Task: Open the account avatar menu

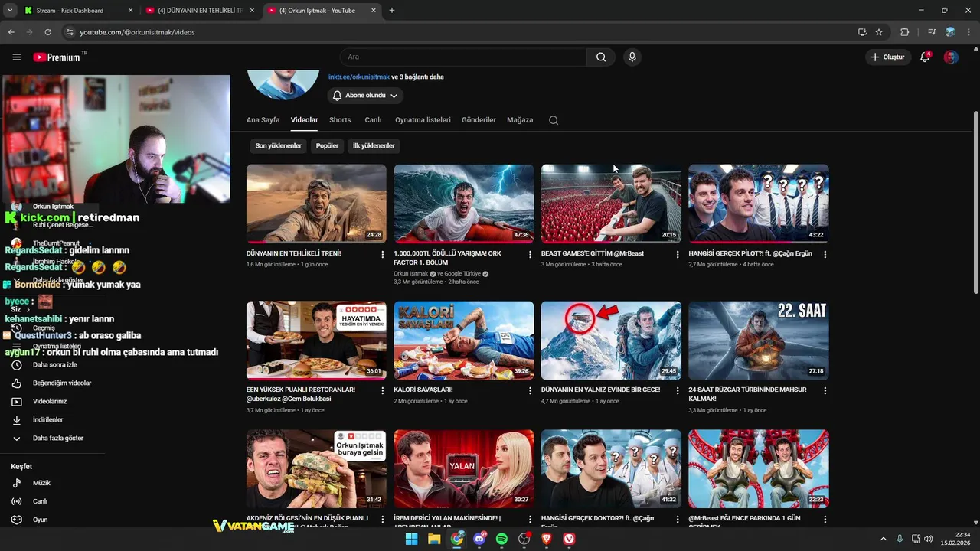Action: (951, 57)
